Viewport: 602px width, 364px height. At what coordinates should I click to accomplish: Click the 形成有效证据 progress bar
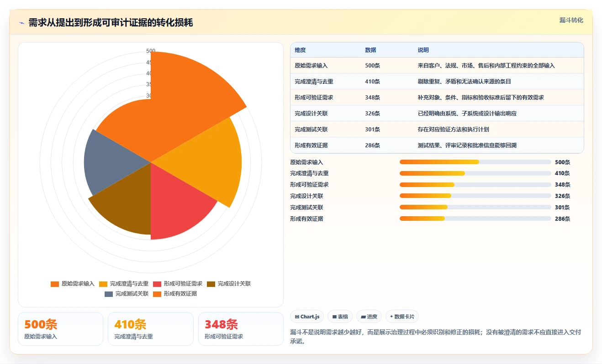[475, 218]
